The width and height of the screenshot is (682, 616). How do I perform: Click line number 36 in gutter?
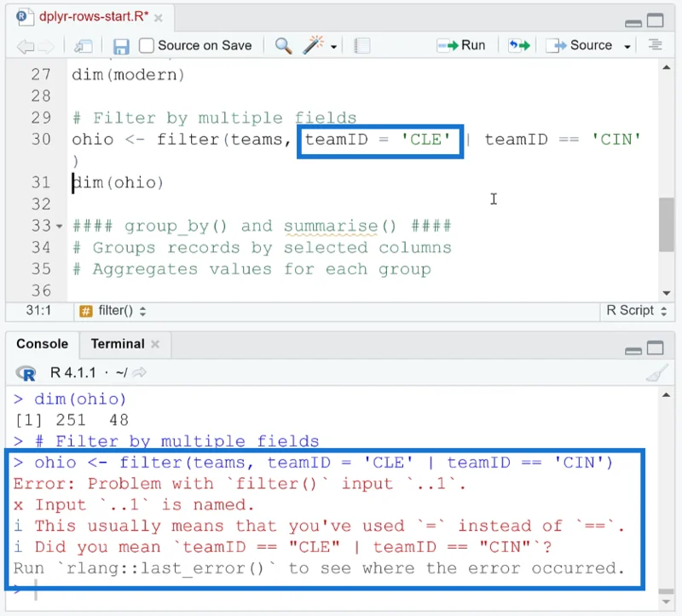point(41,291)
